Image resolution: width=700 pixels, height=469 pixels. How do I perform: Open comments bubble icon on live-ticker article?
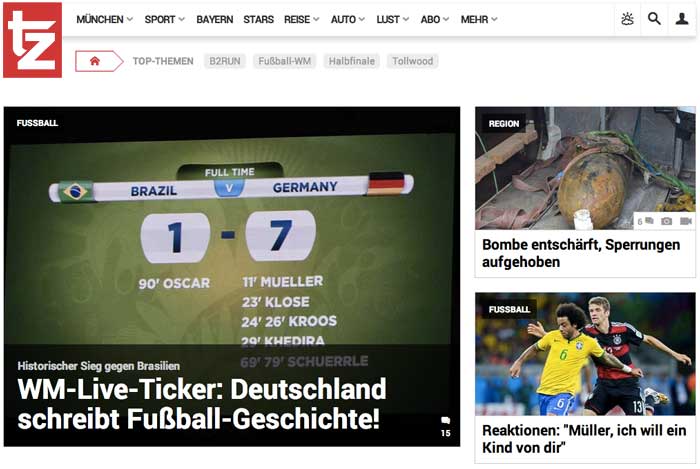[446, 420]
